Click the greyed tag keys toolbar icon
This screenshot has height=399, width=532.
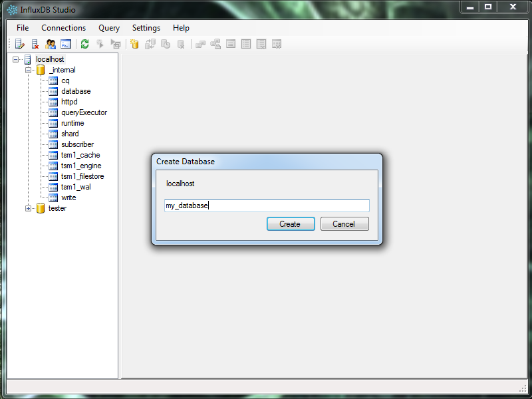pyautogui.click(x=200, y=44)
